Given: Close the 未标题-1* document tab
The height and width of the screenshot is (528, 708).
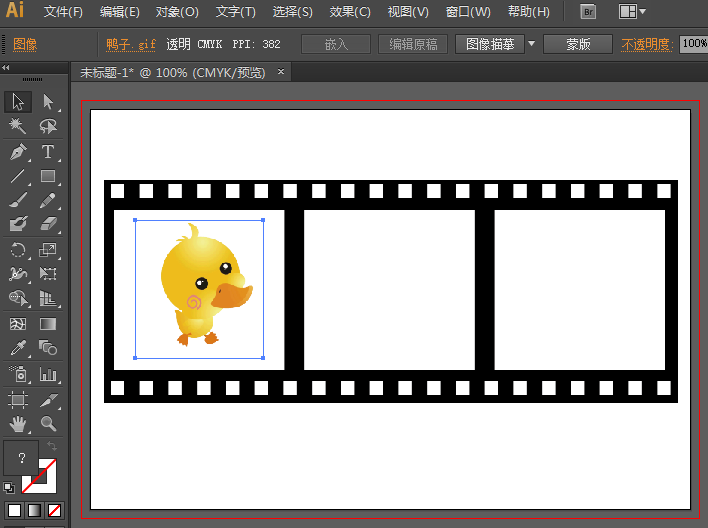Looking at the screenshot, I should click(281, 71).
